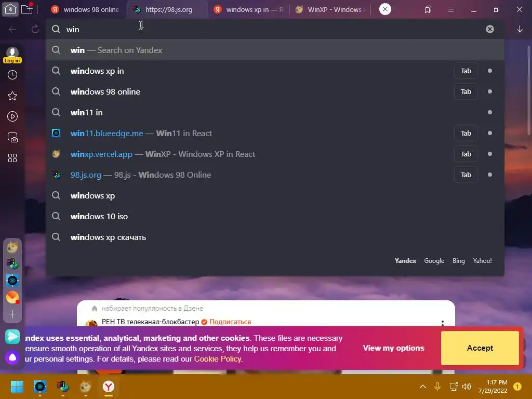This screenshot has width=532, height=399.
Task: Switch to the 'windows xp in' tab
Action: 249,9
